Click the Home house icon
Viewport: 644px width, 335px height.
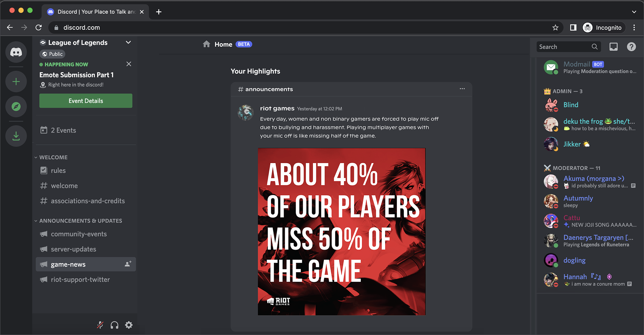(x=207, y=44)
